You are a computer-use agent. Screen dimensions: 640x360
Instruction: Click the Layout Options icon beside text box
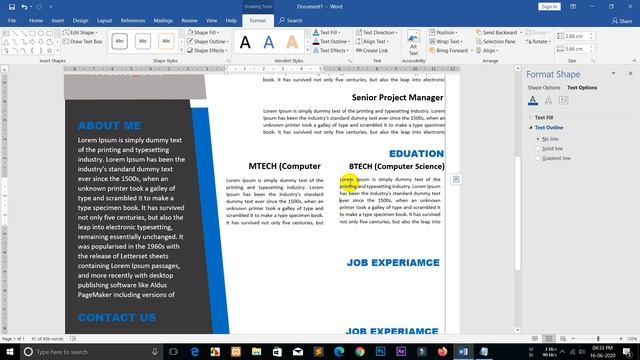pyautogui.click(x=456, y=179)
